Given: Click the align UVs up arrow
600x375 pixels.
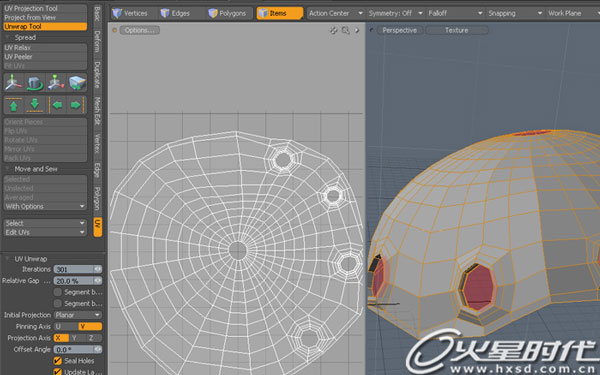Looking at the screenshot, I should point(14,105).
